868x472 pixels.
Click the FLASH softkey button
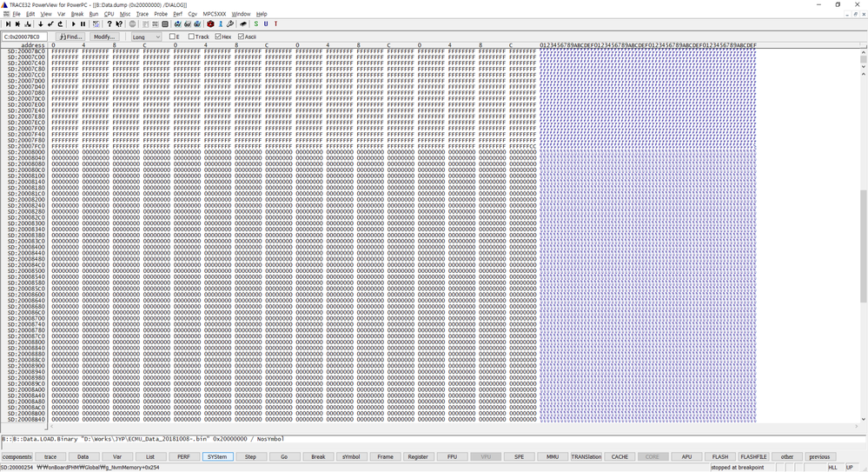coord(720,456)
